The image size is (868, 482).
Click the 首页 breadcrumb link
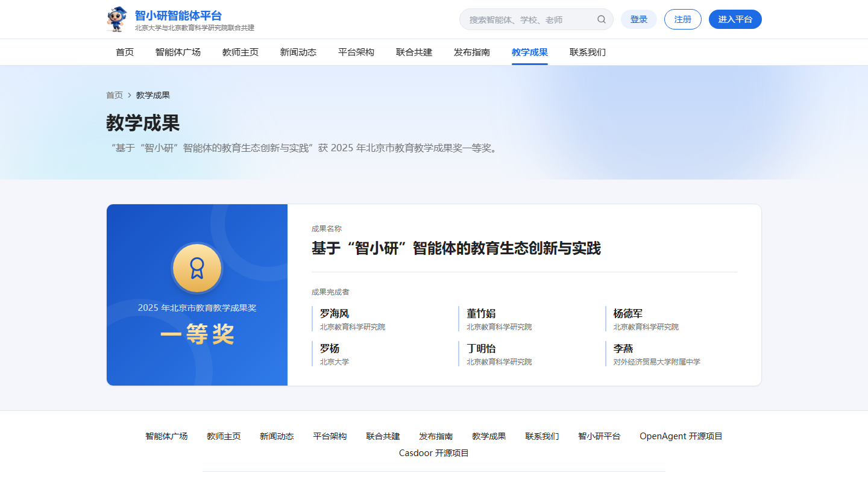coord(115,95)
